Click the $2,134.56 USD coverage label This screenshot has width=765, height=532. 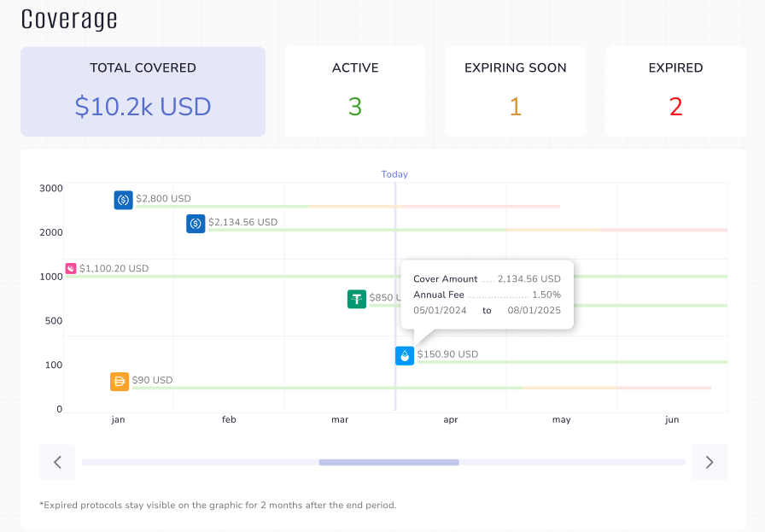point(243,222)
